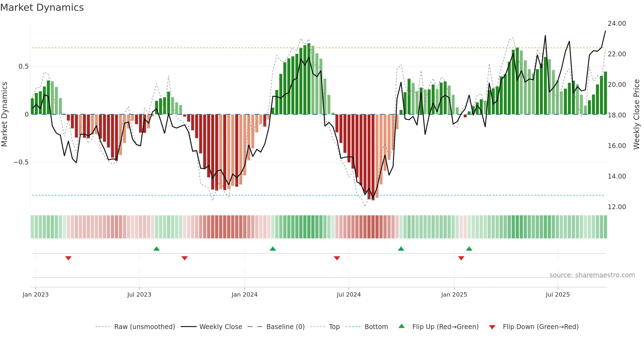644x362 pixels.
Task: Select red flip-down marker between Jul 2023 and Jan 2024
Action: (185, 258)
